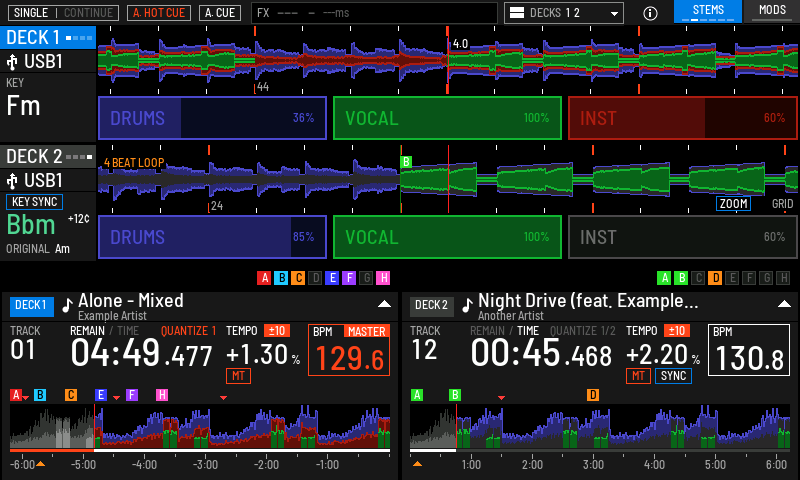800x480 pixels.
Task: Select Deck 1 hot cue B in pad row
Action: [281, 278]
